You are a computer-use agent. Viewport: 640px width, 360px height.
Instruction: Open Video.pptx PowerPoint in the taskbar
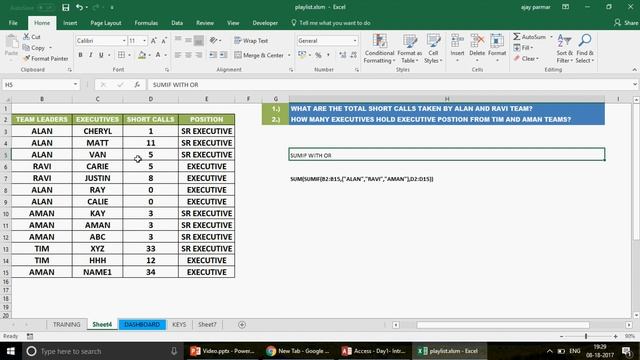[x=222, y=351]
